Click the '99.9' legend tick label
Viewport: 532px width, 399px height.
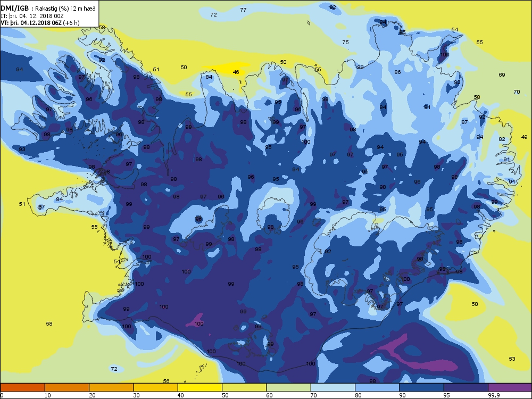point(493,395)
